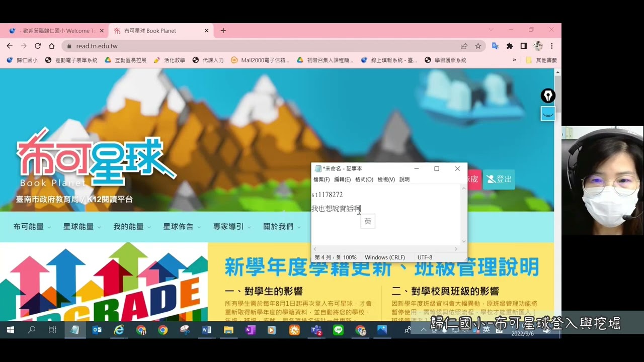Screen dimensions: 644x362
Task: Bookmark this page with the star icon
Action: pos(478,46)
